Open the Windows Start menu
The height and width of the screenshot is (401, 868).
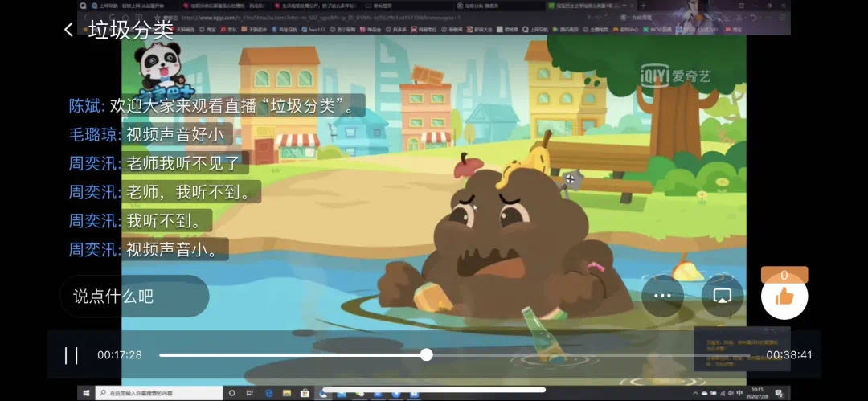[85, 393]
